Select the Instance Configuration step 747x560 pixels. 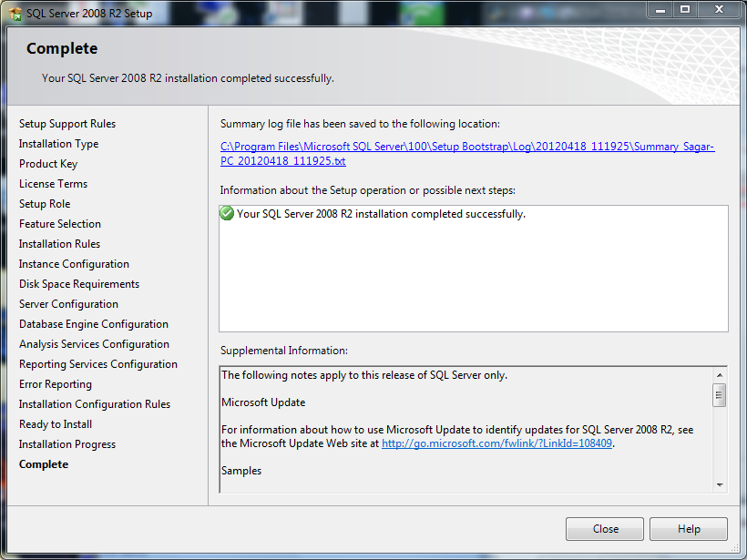(74, 264)
